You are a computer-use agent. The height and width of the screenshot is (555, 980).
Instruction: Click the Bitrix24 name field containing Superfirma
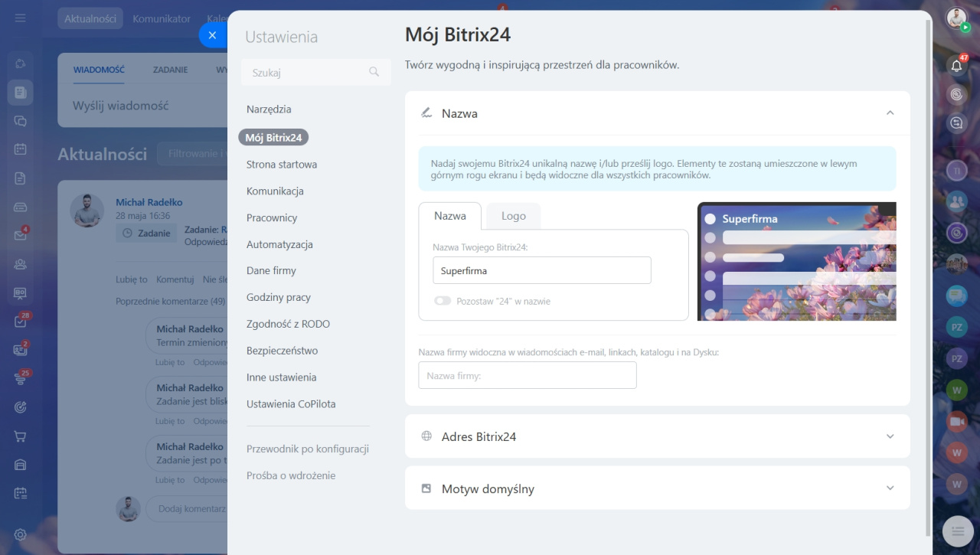point(542,270)
